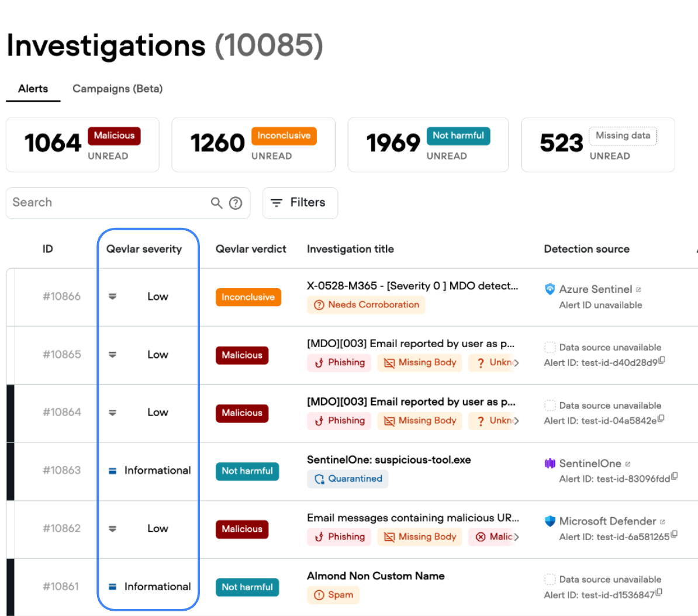Open Microsoft Defender external link icon
Screen dimensions: 698x616
(x=662, y=522)
